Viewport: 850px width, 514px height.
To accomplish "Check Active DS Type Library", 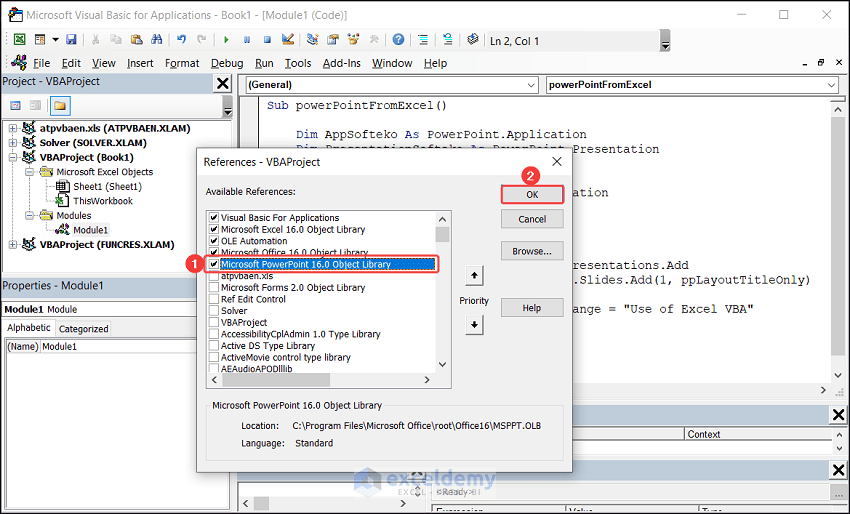I will pyautogui.click(x=214, y=345).
